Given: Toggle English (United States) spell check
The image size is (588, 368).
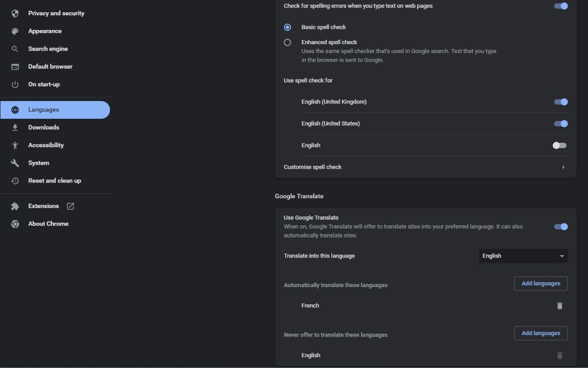Looking at the screenshot, I should click(x=561, y=124).
